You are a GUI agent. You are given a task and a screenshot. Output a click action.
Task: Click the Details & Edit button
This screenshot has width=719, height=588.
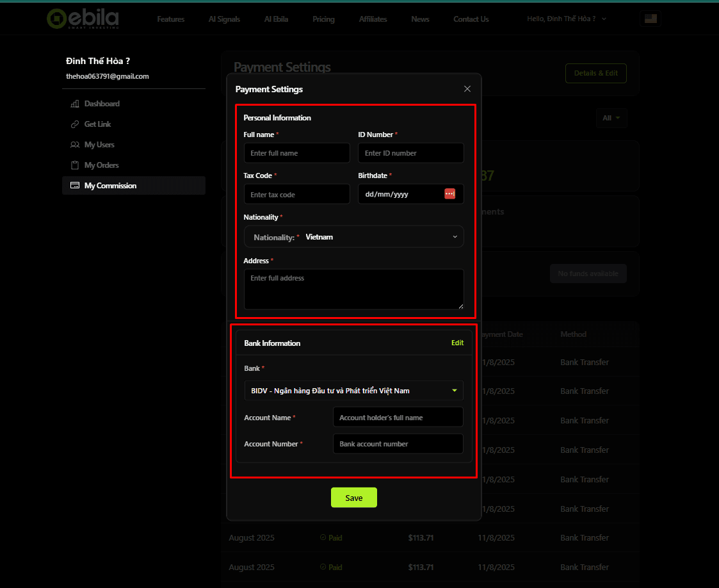(x=595, y=73)
